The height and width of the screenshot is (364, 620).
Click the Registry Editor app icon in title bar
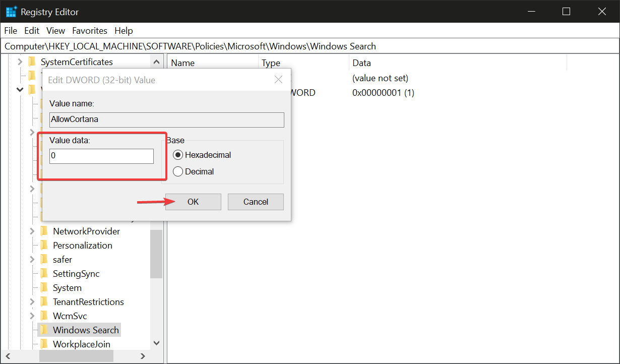(11, 11)
